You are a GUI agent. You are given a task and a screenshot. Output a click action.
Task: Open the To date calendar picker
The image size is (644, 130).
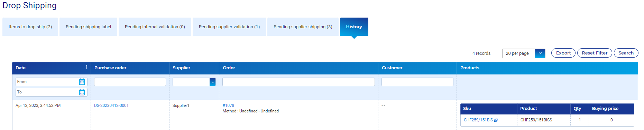82,92
